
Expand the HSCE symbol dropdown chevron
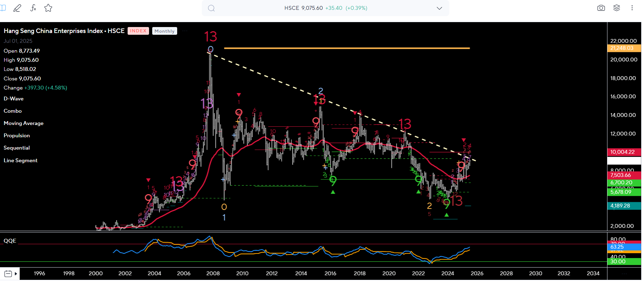(439, 8)
